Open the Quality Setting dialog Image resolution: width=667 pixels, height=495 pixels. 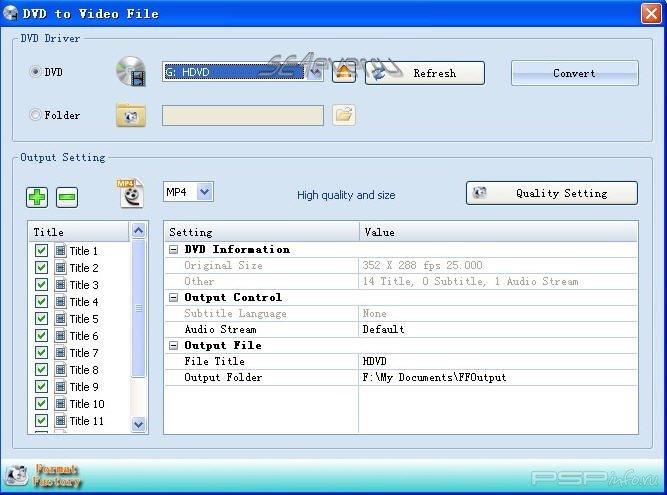pyautogui.click(x=551, y=193)
